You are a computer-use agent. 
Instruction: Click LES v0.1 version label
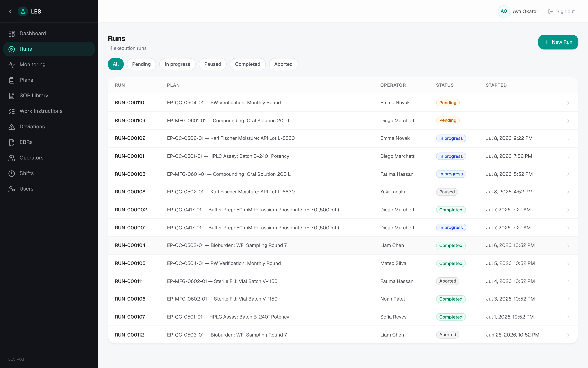pos(16,359)
